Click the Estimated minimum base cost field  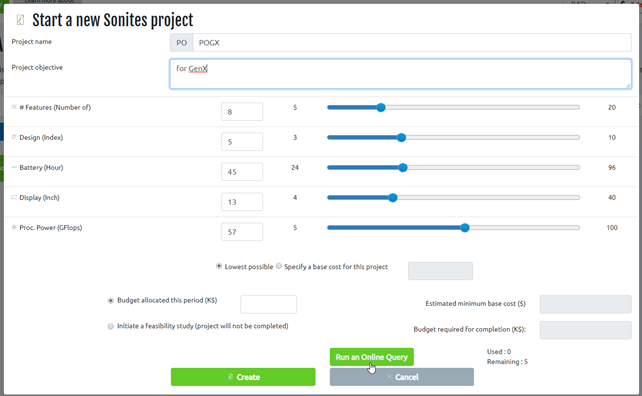pyautogui.click(x=585, y=304)
